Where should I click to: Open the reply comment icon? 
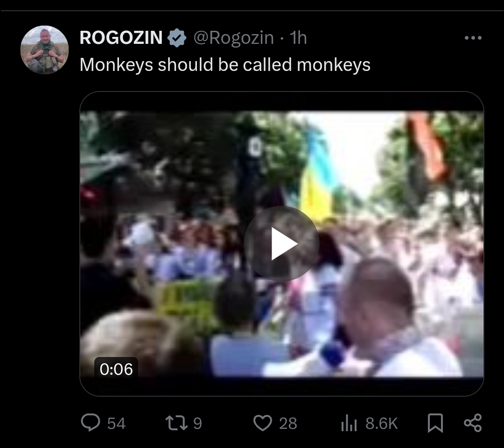pyautogui.click(x=91, y=423)
